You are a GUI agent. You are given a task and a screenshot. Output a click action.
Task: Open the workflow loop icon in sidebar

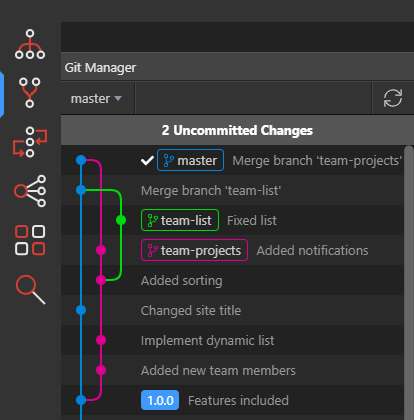(x=30, y=142)
